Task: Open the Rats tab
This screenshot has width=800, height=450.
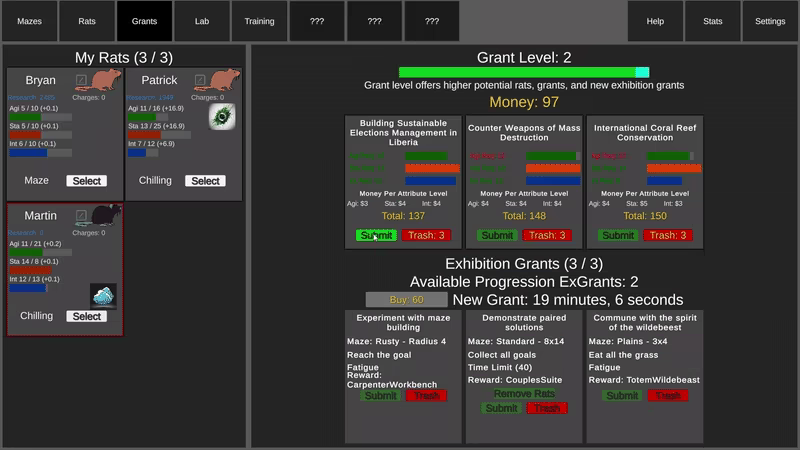Action: pos(87,21)
